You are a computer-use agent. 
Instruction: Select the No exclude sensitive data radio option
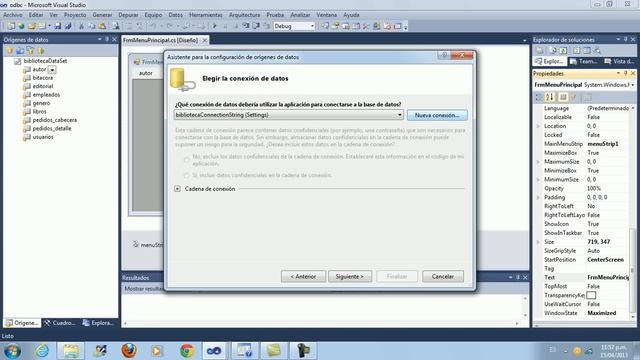pos(187,160)
